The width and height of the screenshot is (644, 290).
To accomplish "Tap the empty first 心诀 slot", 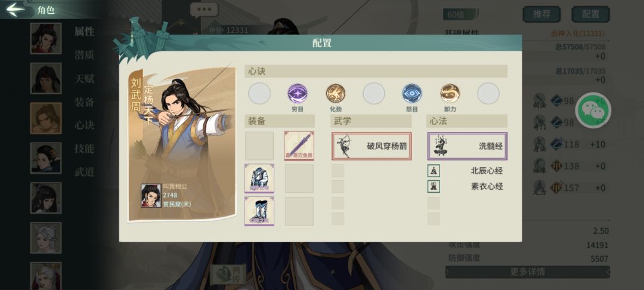I will coord(259,93).
